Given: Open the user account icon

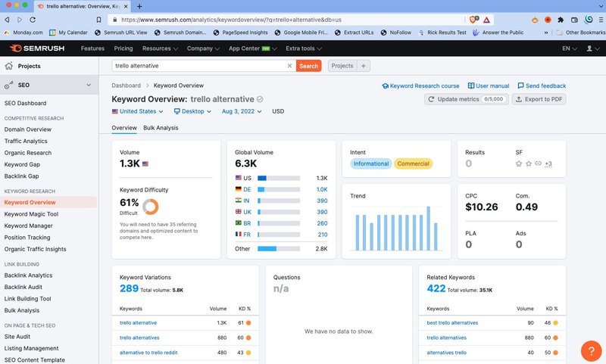Looking at the screenshot, I should tap(592, 48).
